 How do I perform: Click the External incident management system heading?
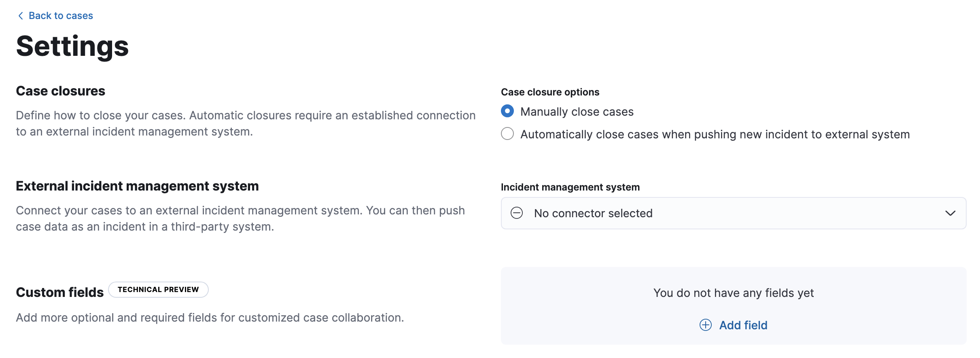pyautogui.click(x=137, y=186)
